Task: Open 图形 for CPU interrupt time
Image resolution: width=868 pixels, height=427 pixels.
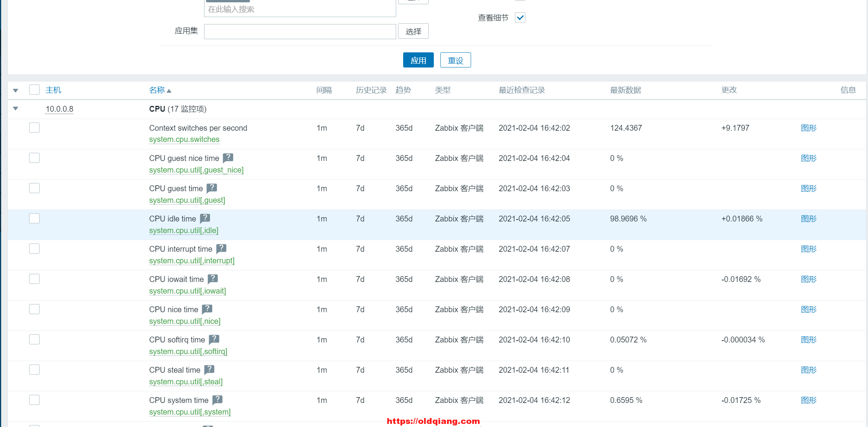Action: [x=809, y=249]
